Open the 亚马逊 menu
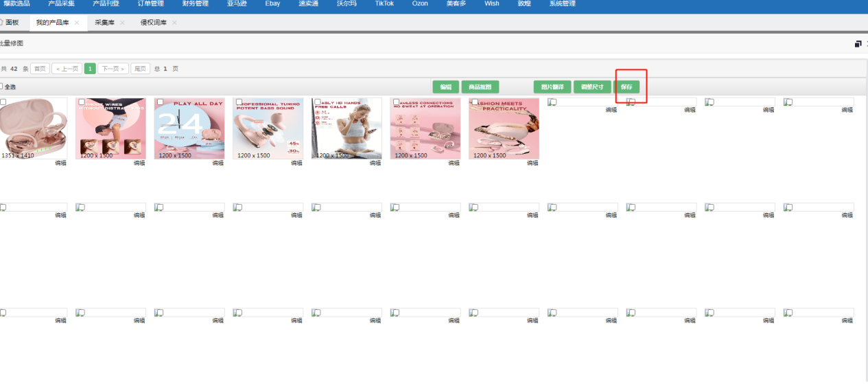 click(x=237, y=4)
